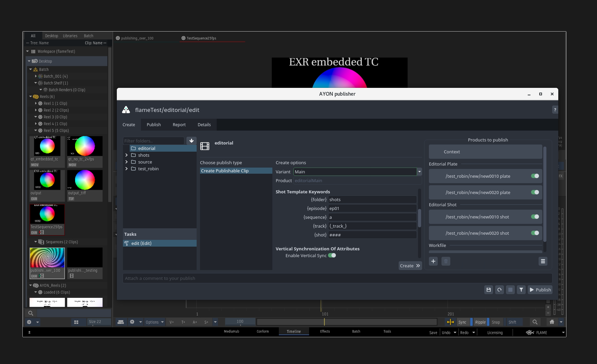Select Create Publishable Clip publish type

[236, 171]
